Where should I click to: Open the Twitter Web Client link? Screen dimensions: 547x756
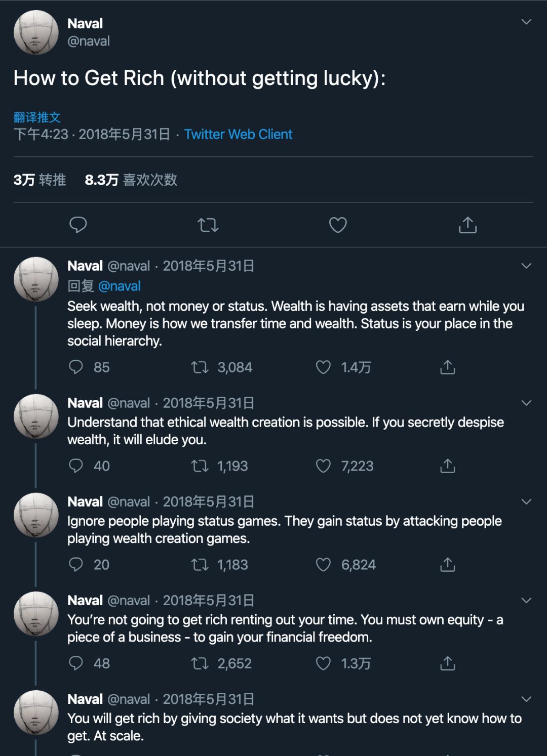point(238,134)
